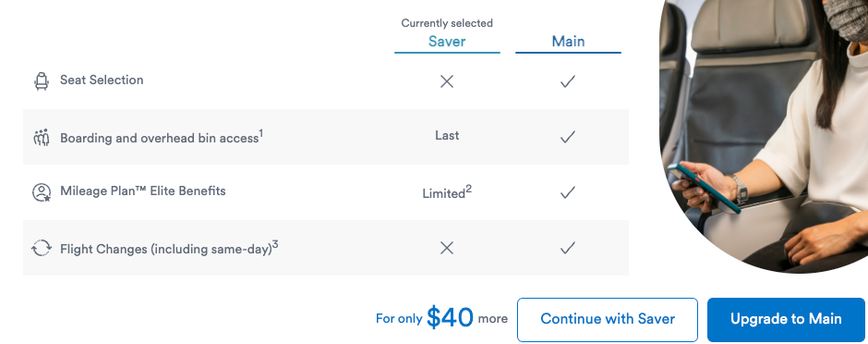Click the Upgrade to Main button
Viewport: 868px width, 344px height.
786,320
